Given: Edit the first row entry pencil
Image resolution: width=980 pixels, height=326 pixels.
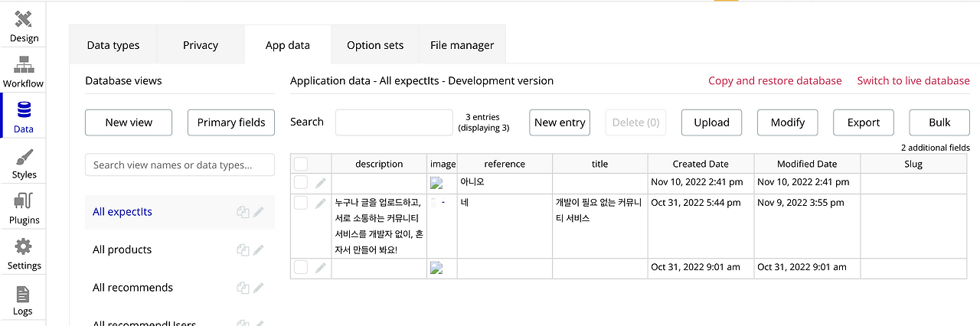Looking at the screenshot, I should coord(321,182).
